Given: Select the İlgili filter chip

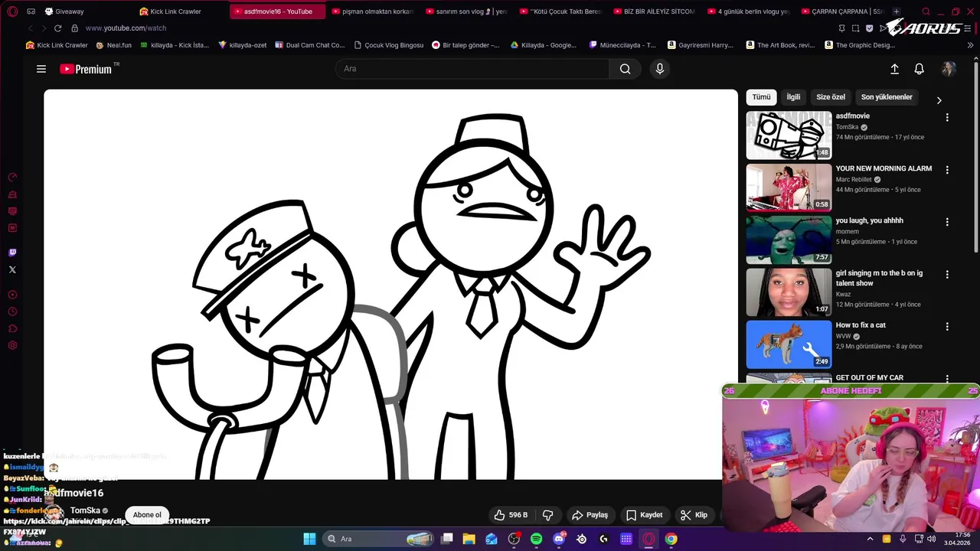Looking at the screenshot, I should (x=793, y=97).
